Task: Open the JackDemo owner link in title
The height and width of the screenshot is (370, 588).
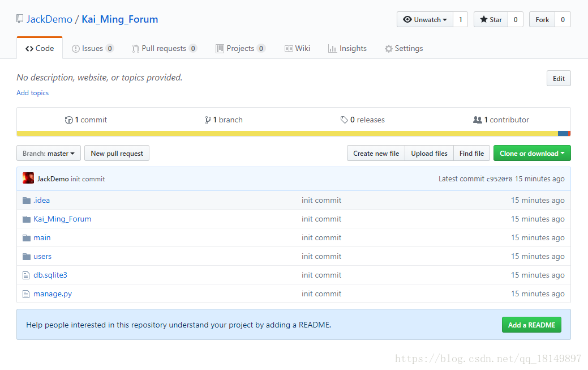Action: click(49, 19)
